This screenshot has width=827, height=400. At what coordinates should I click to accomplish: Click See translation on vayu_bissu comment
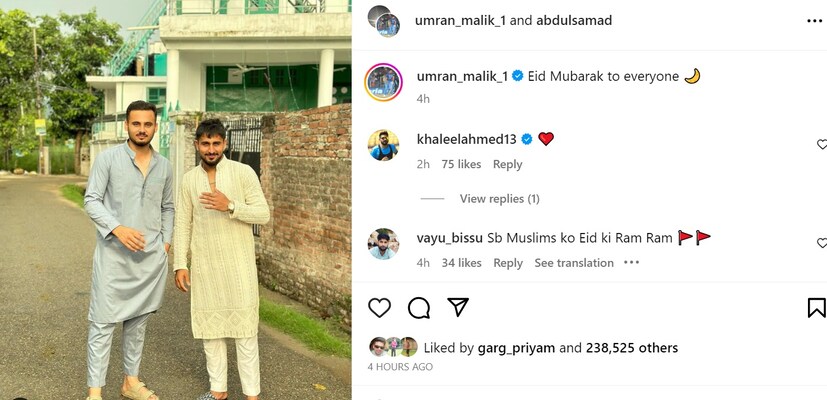click(x=573, y=263)
